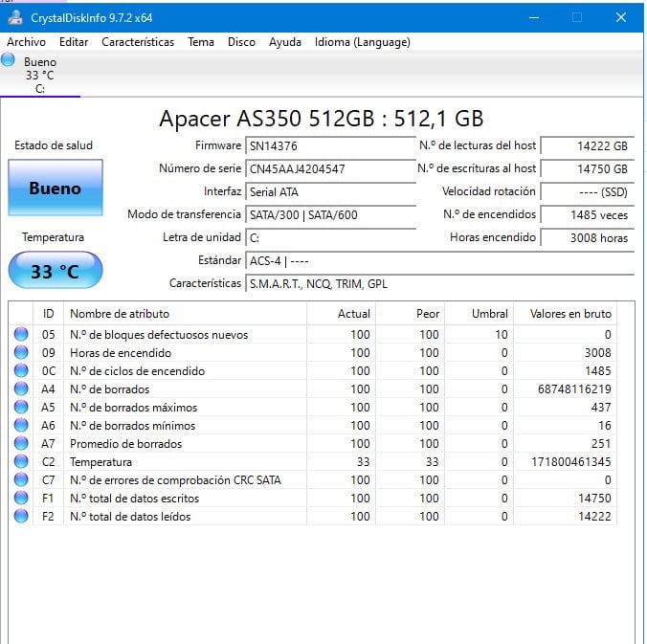Select row N.º de borrados mínimos

point(313,425)
